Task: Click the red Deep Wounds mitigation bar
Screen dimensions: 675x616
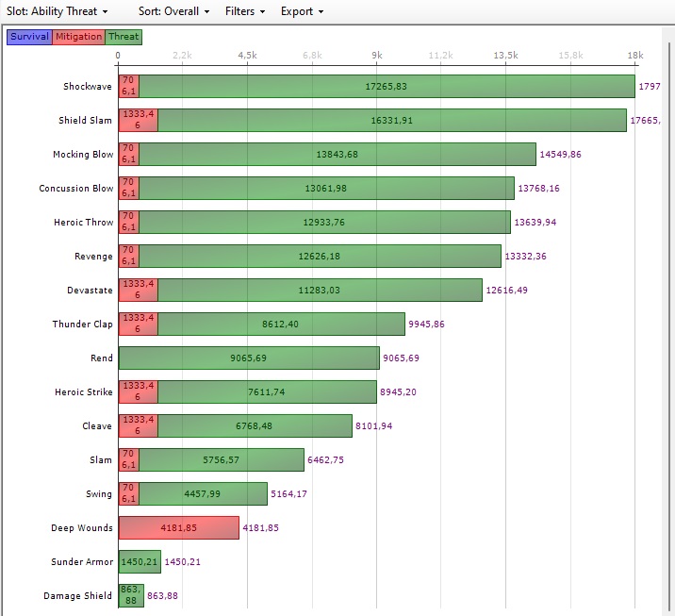Action: [x=179, y=527]
